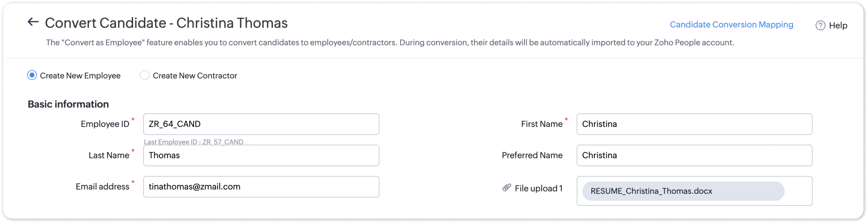Select the Create New Employee radio button
The image size is (868, 223).
click(32, 75)
